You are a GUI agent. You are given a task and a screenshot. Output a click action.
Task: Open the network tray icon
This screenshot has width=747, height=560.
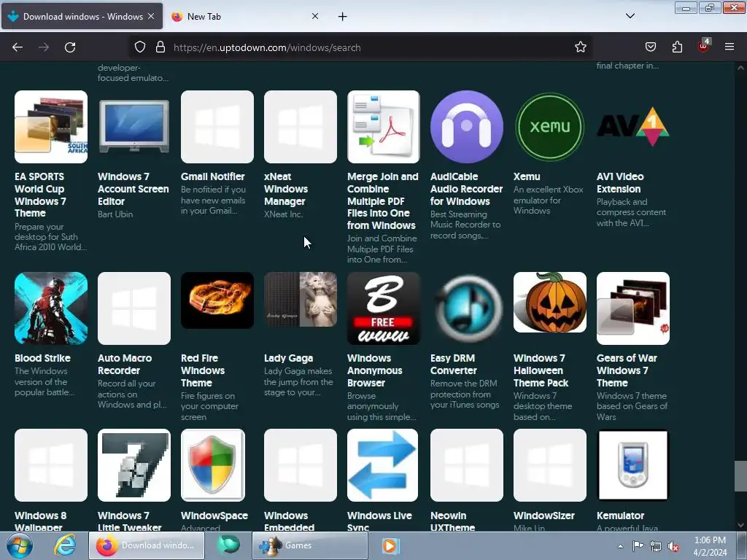pos(656,546)
